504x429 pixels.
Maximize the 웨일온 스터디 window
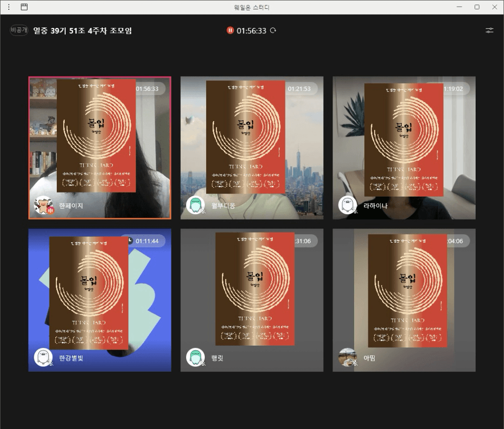click(x=477, y=7)
